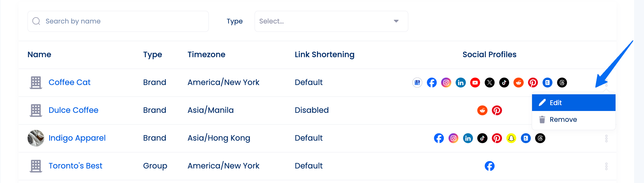Click Dulce Coffee's Reddit profile icon
The height and width of the screenshot is (183, 644).
coord(482,110)
